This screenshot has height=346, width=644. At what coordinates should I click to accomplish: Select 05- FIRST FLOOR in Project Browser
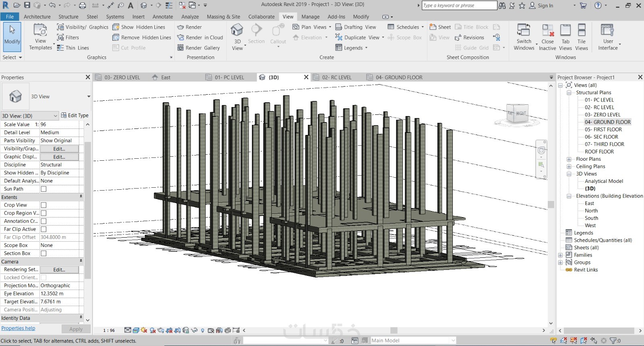click(603, 129)
